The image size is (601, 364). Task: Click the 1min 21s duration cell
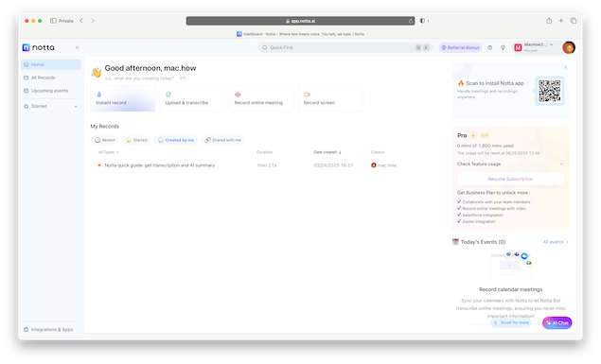click(266, 165)
